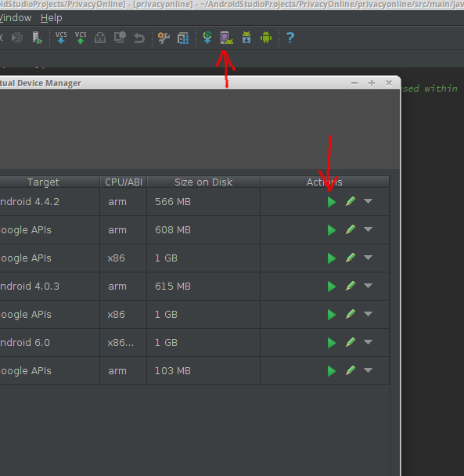Click the Run with Coverage toolbar icon
Image resolution: width=464 pixels, height=476 pixels.
pos(17,38)
